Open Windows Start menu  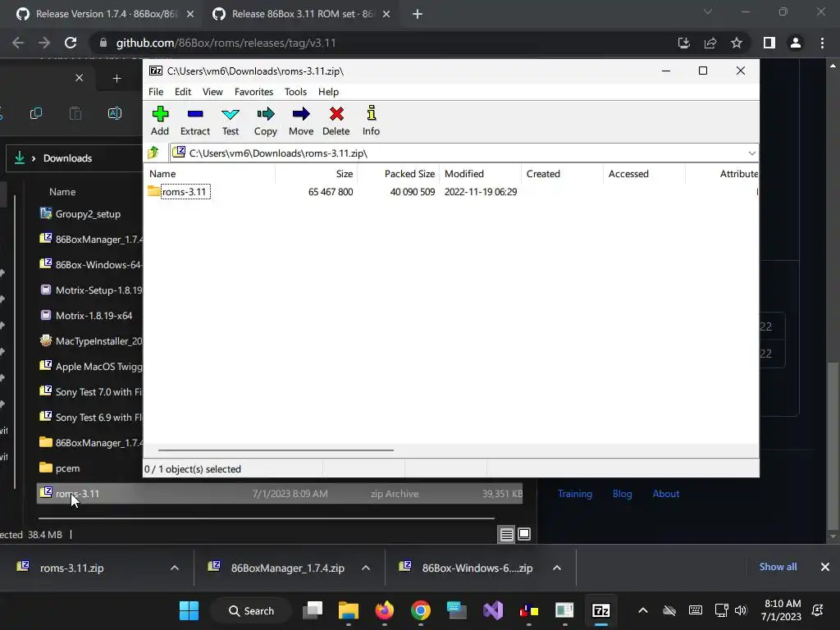pyautogui.click(x=189, y=610)
